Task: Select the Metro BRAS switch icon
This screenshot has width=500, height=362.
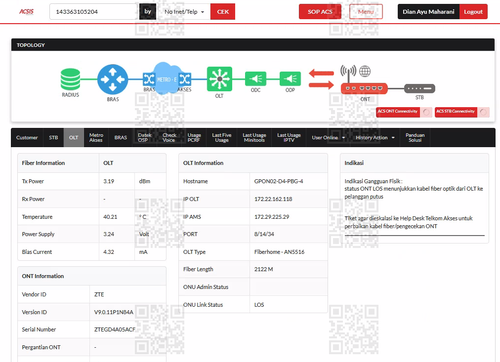Action: pyautogui.click(x=148, y=79)
